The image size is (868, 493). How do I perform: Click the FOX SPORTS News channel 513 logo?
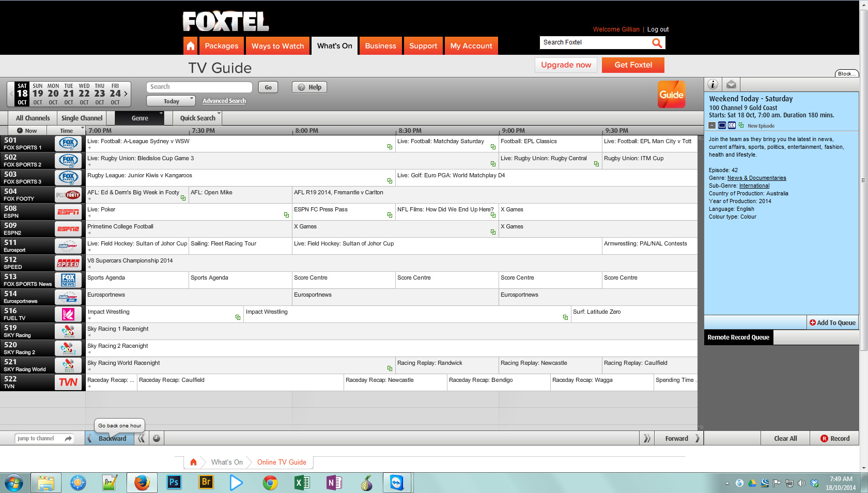point(68,280)
